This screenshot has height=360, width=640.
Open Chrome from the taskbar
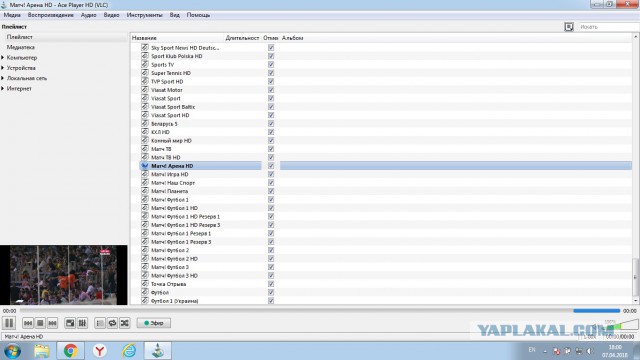click(70, 351)
